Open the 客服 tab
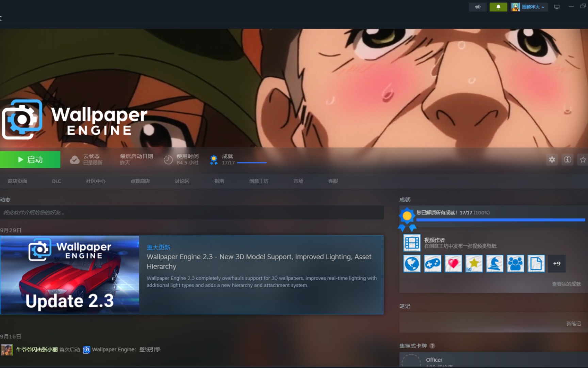 pos(333,181)
